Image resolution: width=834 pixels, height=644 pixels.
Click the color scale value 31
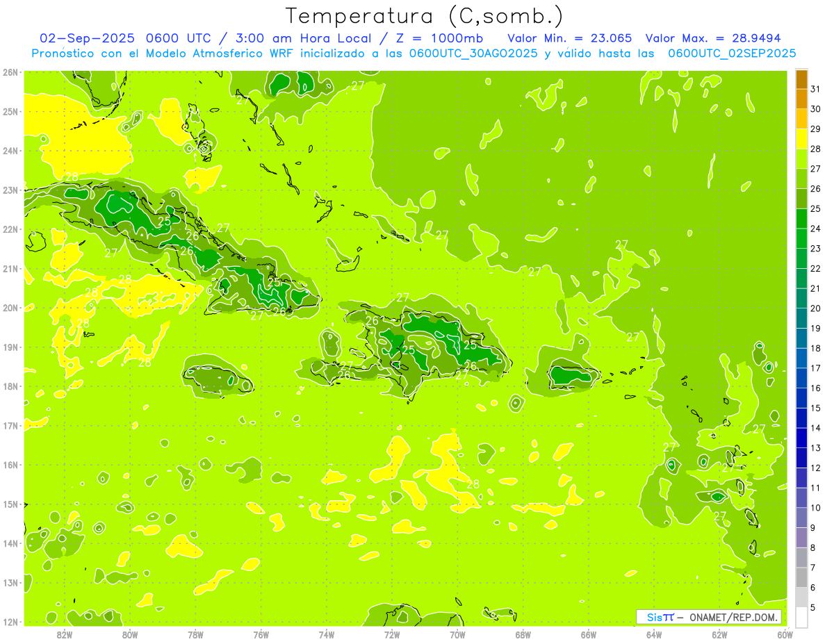[x=816, y=89]
